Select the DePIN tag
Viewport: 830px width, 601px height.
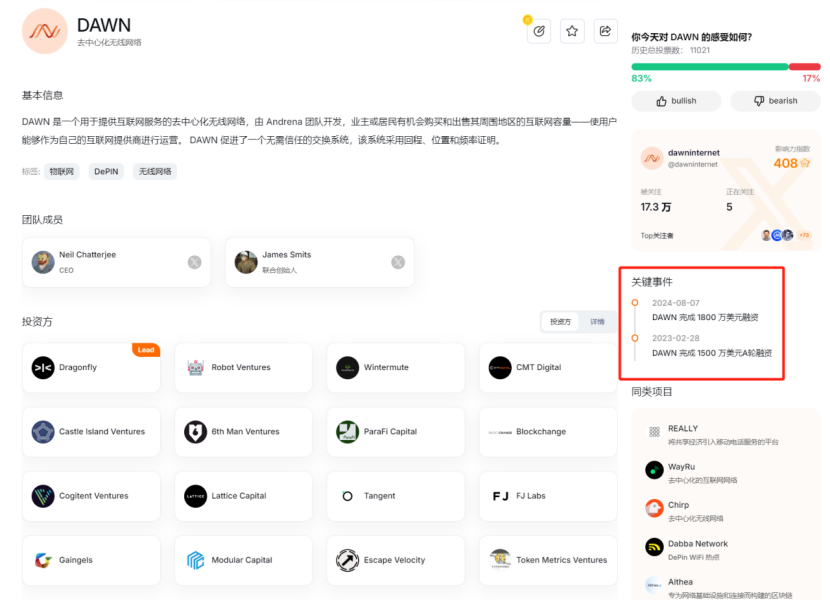(107, 172)
